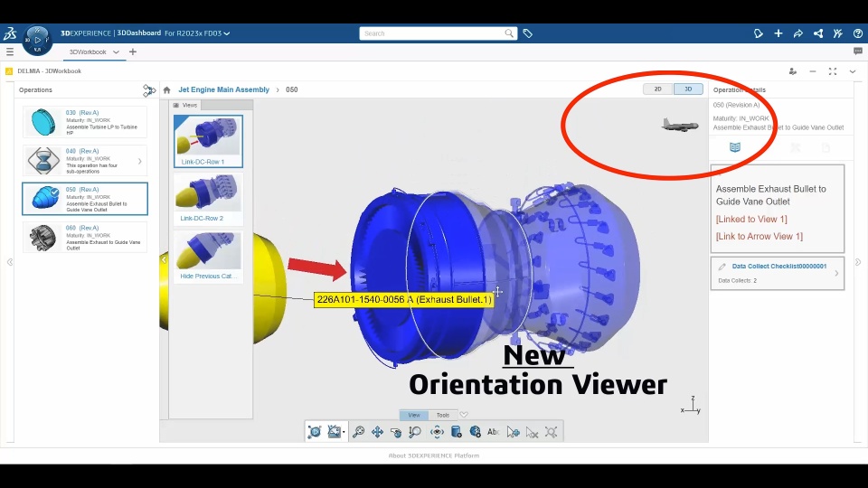The image size is (868, 488).
Task: Open the Linked to View 1 link
Action: tap(751, 219)
